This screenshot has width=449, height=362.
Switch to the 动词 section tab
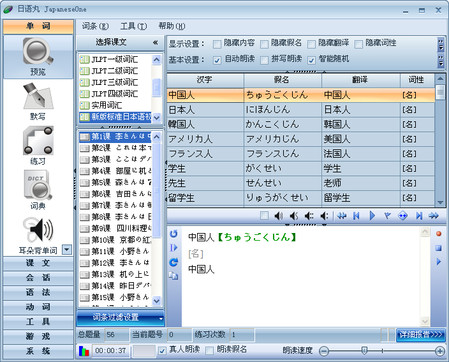click(x=38, y=307)
